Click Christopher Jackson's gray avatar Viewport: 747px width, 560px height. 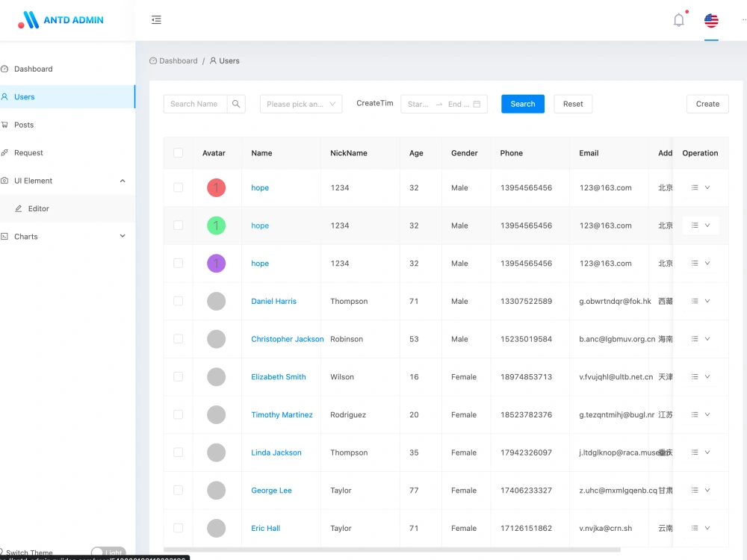[x=217, y=339]
